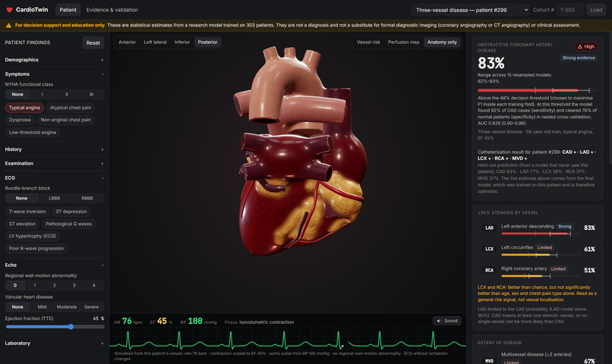Toggle the Pathological Q waves finding

(x=68, y=224)
